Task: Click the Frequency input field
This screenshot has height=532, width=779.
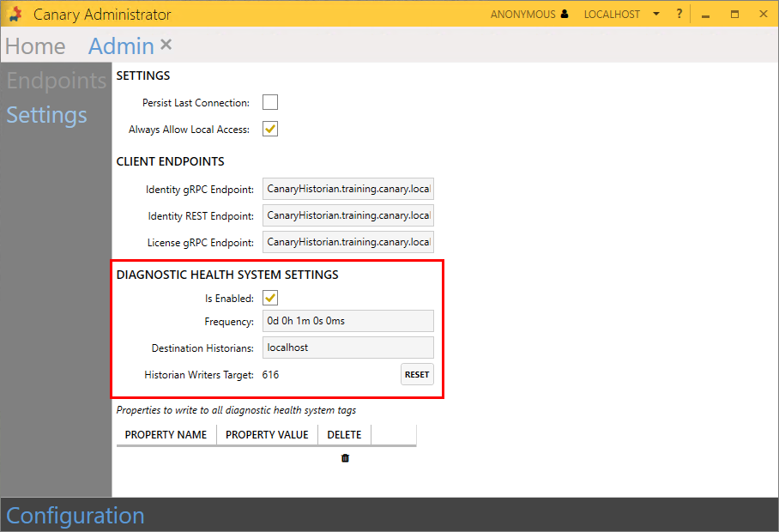Action: pyautogui.click(x=347, y=321)
